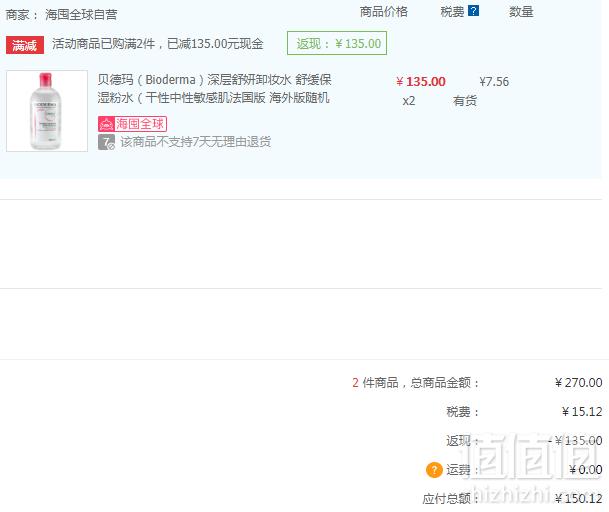The height and width of the screenshot is (512, 609).
Task: Click the 满减 red promotion tag
Action: click(25, 45)
